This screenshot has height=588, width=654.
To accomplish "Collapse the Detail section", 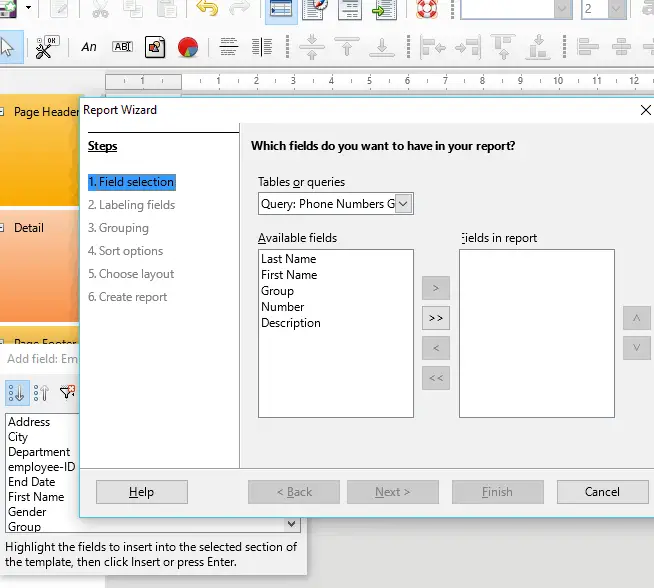I will tap(2, 227).
